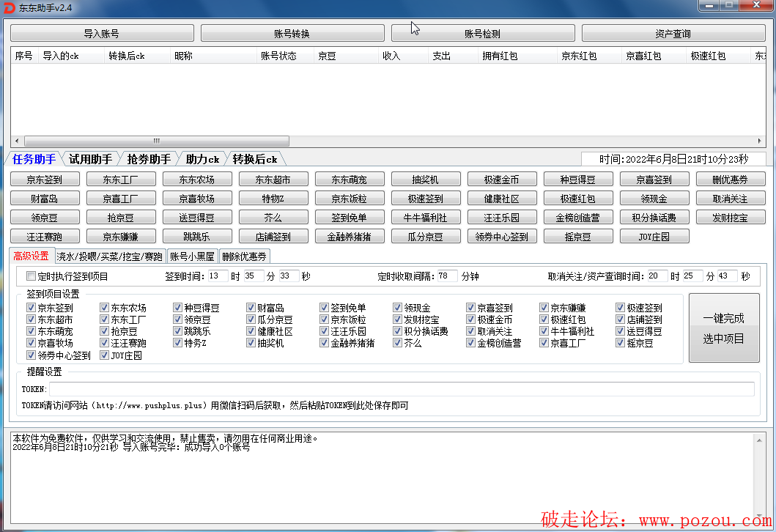Start the 京东签到 task button

[x=45, y=179]
